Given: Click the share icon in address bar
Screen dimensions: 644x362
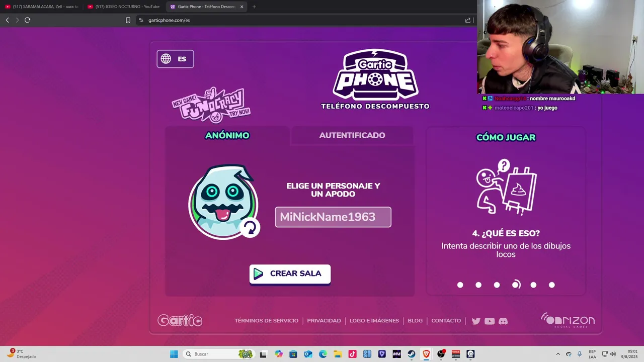Looking at the screenshot, I should click(468, 20).
